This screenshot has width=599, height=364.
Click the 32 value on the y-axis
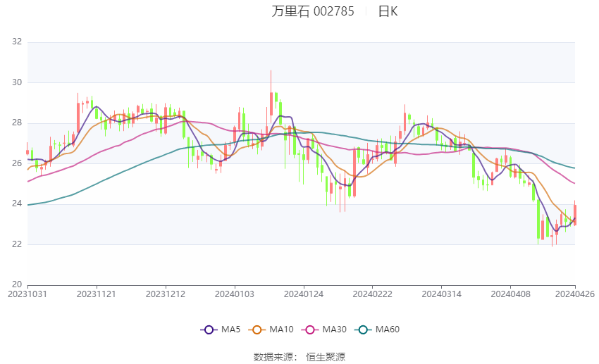(x=17, y=42)
